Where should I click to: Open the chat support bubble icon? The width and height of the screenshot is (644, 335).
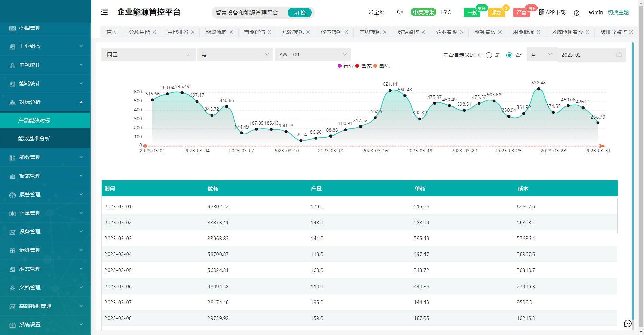[x=628, y=324]
